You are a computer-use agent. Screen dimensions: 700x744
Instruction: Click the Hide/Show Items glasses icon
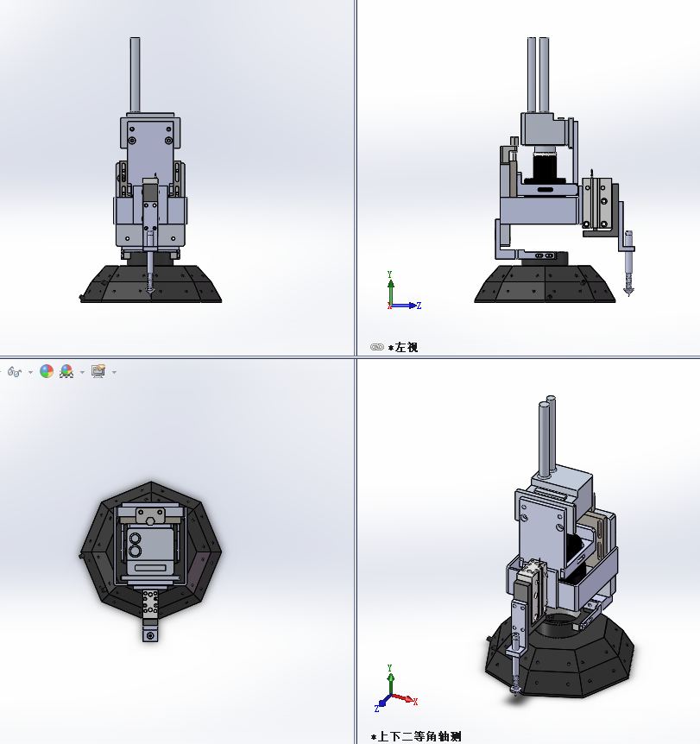pos(14,372)
